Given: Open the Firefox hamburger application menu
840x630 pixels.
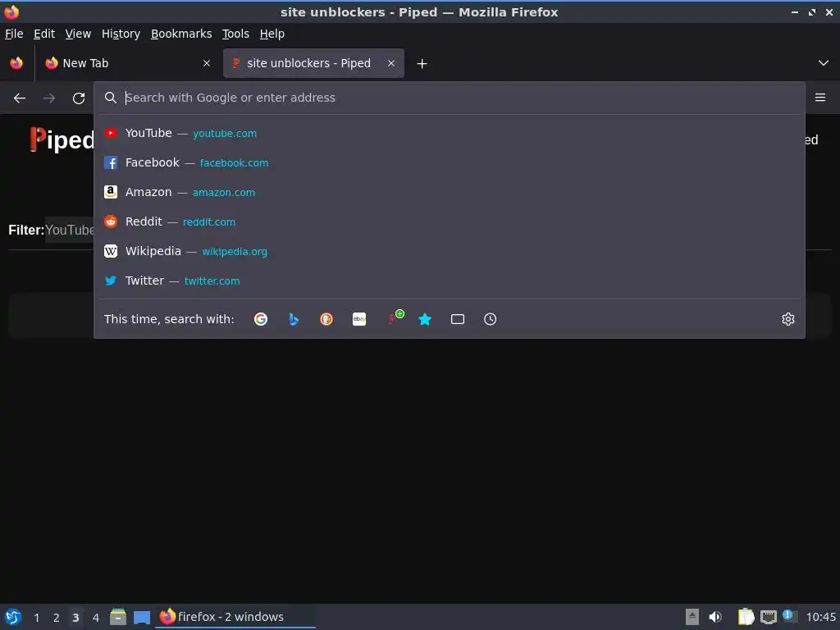Looking at the screenshot, I should (819, 98).
